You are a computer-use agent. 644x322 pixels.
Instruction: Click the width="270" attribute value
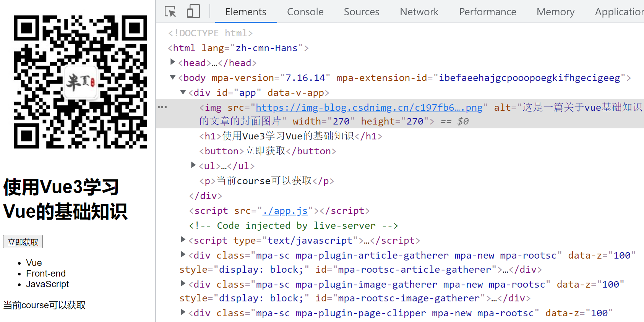[341, 121]
